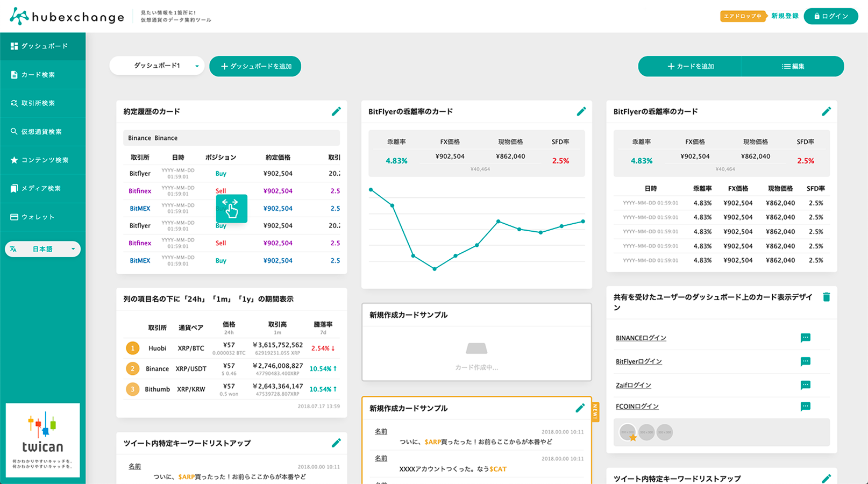Screen dimensions: 868x484
Task: Click comment icon next to BINANCEログイン
Action: tap(805, 338)
